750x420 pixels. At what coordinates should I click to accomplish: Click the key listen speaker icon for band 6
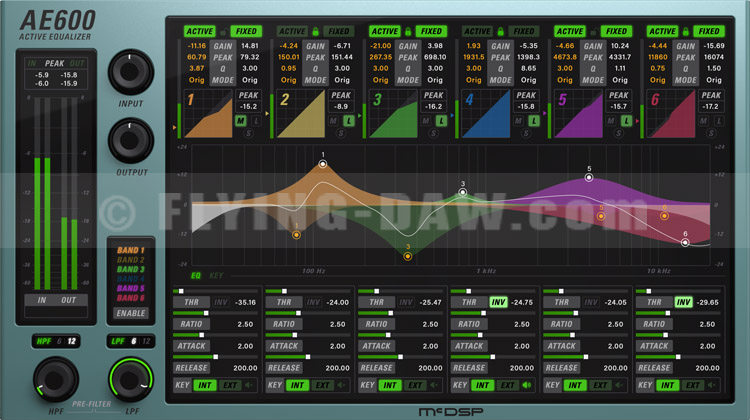(712, 385)
